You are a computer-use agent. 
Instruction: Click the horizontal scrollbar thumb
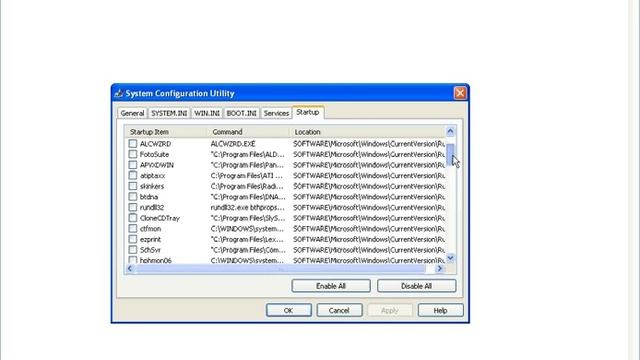(x=280, y=268)
